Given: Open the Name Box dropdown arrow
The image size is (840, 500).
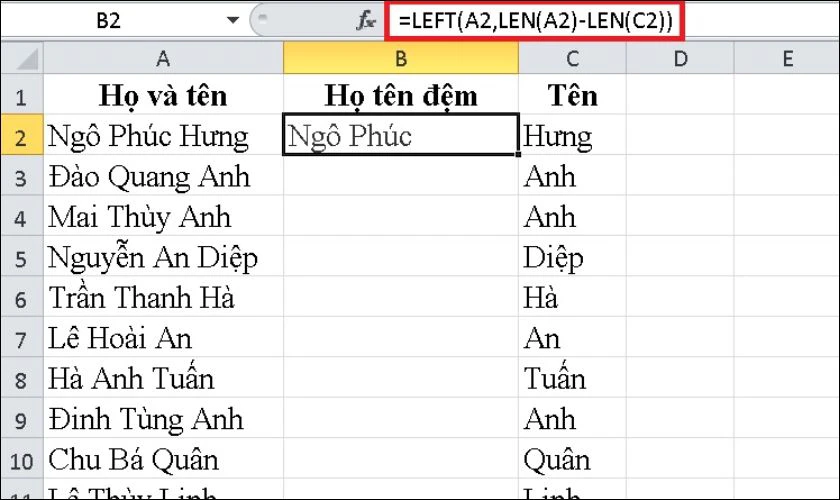Looking at the screenshot, I should tap(232, 21).
